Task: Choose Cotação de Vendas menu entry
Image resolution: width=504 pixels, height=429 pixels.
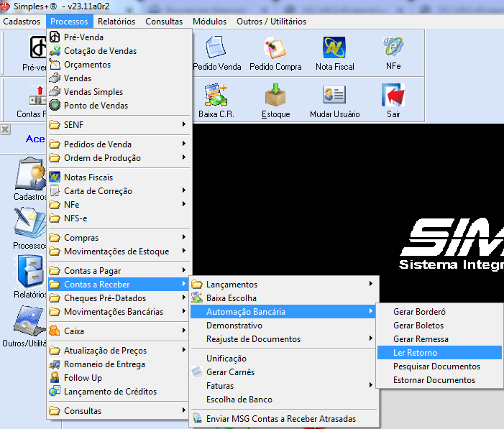Action: 119,51
